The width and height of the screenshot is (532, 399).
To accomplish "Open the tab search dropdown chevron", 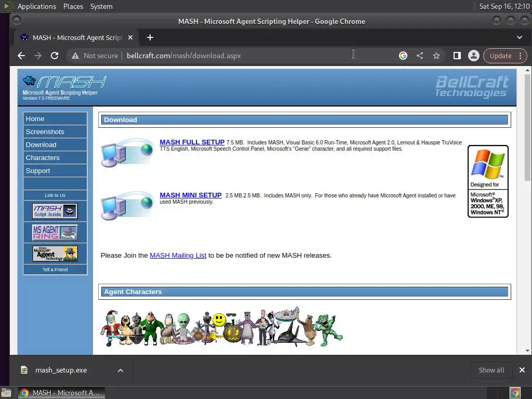I will pos(520,37).
